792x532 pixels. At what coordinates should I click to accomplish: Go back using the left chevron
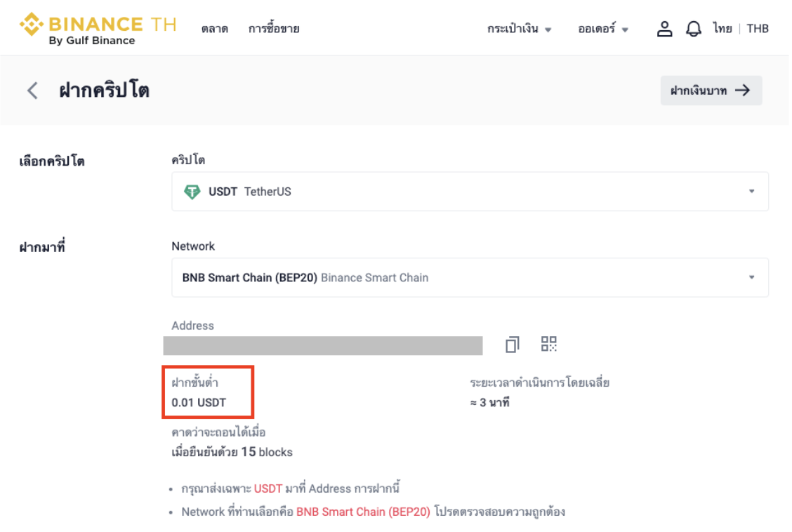click(x=32, y=91)
